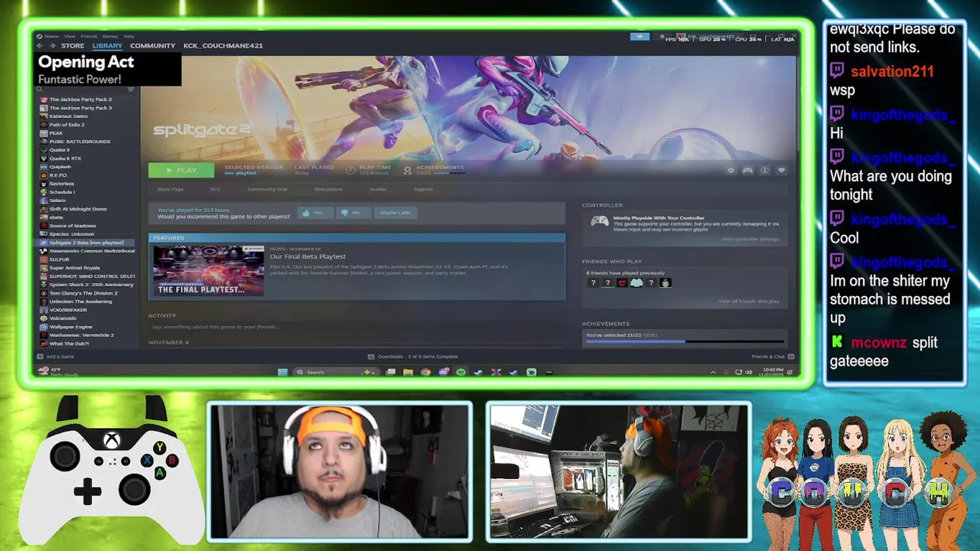Screen dimensions: 980x551
Task: Launch Splitgate 2 with the PLAY button
Action: tap(181, 170)
